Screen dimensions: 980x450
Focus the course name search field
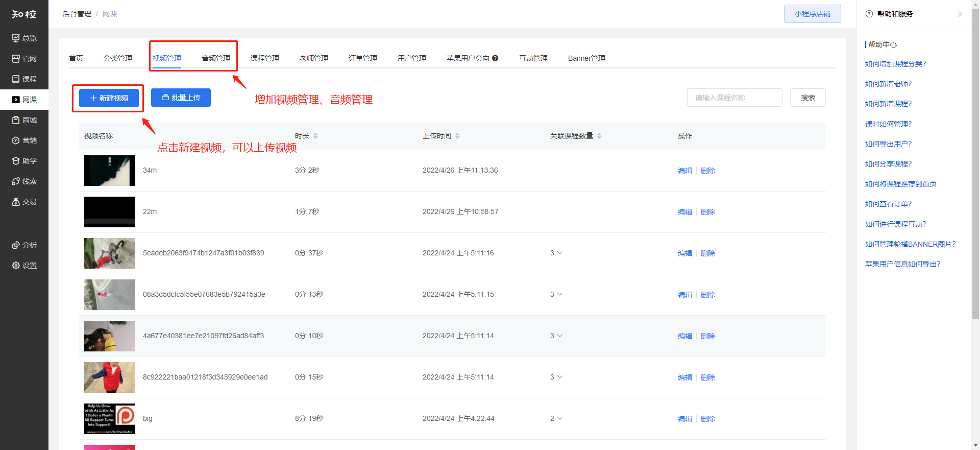click(734, 98)
